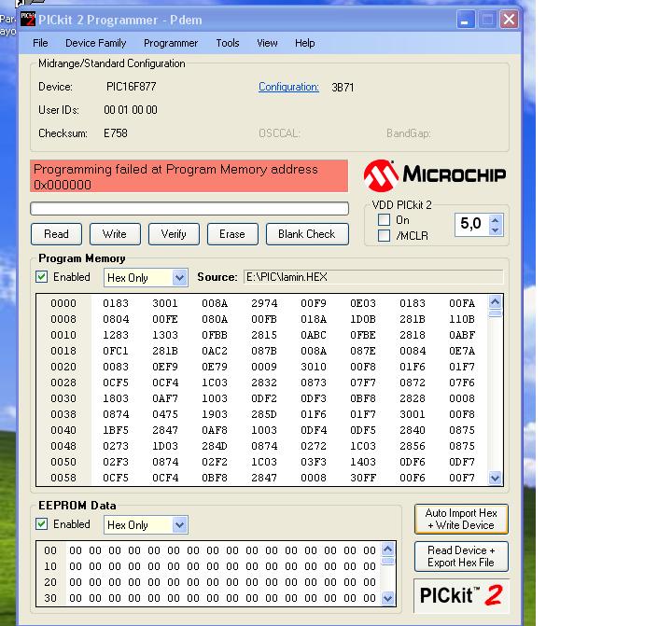Disable Program Memory Enabled checkbox

pos(42,277)
